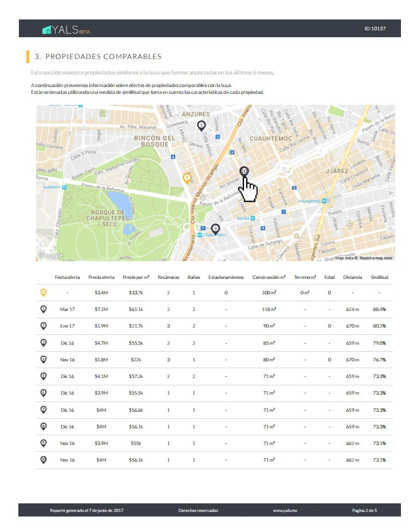Click the 'Similitud' column header
Image resolution: width=417 pixels, height=532 pixels.
tap(379, 277)
